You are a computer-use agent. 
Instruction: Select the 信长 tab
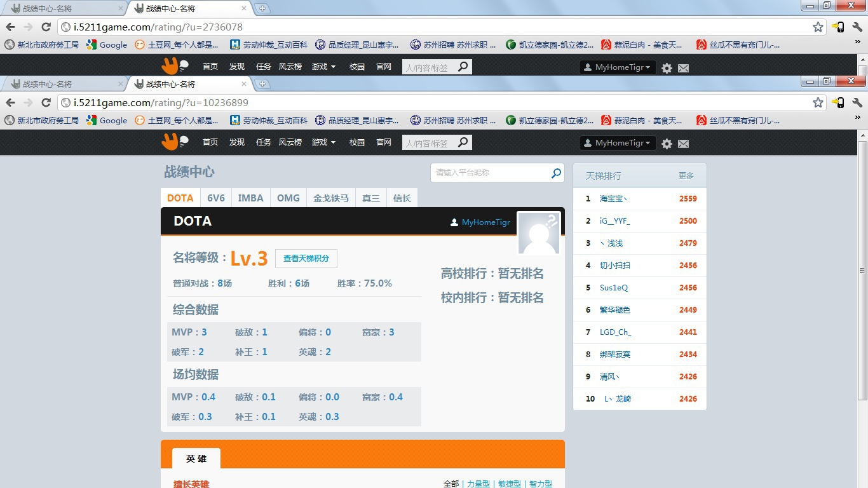tap(402, 198)
